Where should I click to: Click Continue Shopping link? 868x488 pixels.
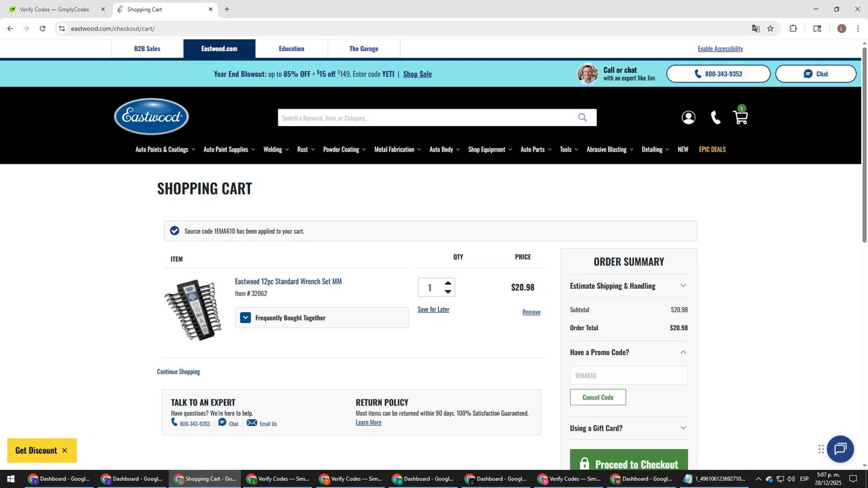pos(178,372)
